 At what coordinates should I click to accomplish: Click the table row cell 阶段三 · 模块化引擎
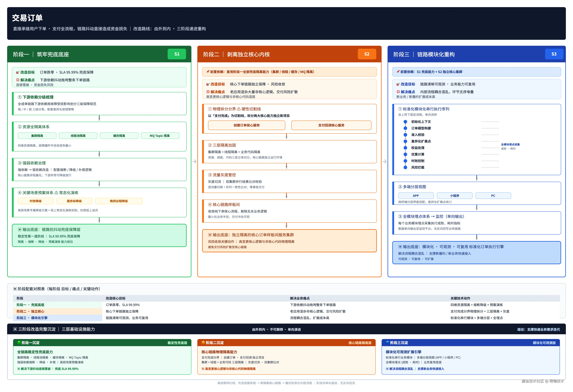click(58, 318)
